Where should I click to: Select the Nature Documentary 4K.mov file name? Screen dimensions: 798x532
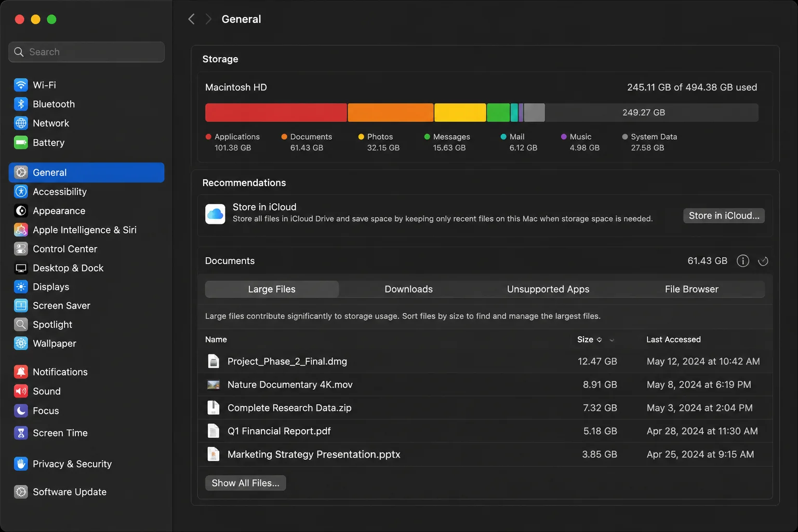(x=290, y=385)
